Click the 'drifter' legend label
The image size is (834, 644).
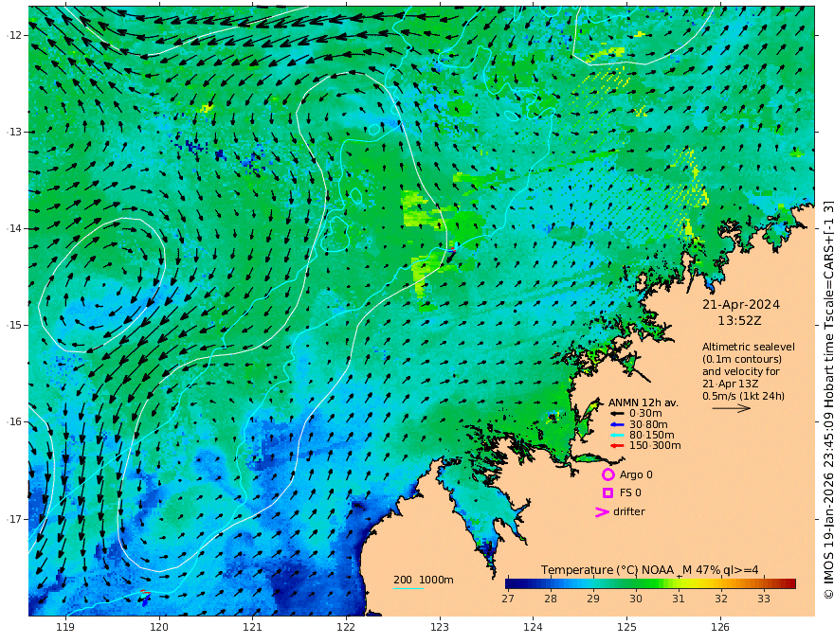[x=629, y=511]
